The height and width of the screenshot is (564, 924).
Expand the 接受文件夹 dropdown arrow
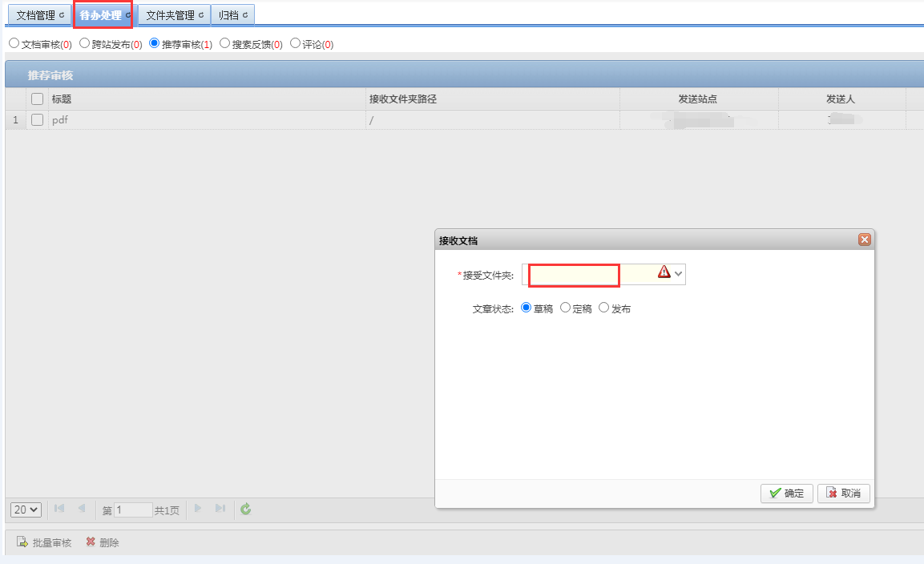pos(679,274)
